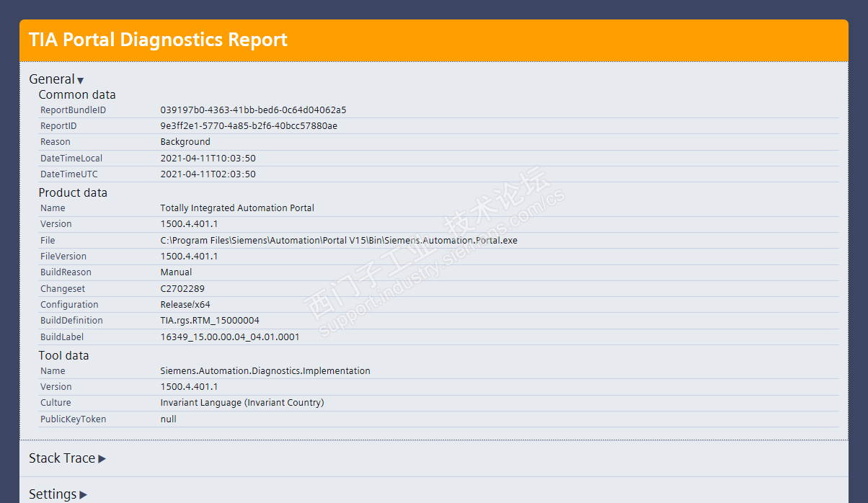Click the PublicKeyToken value null
868x503 pixels.
click(x=168, y=419)
